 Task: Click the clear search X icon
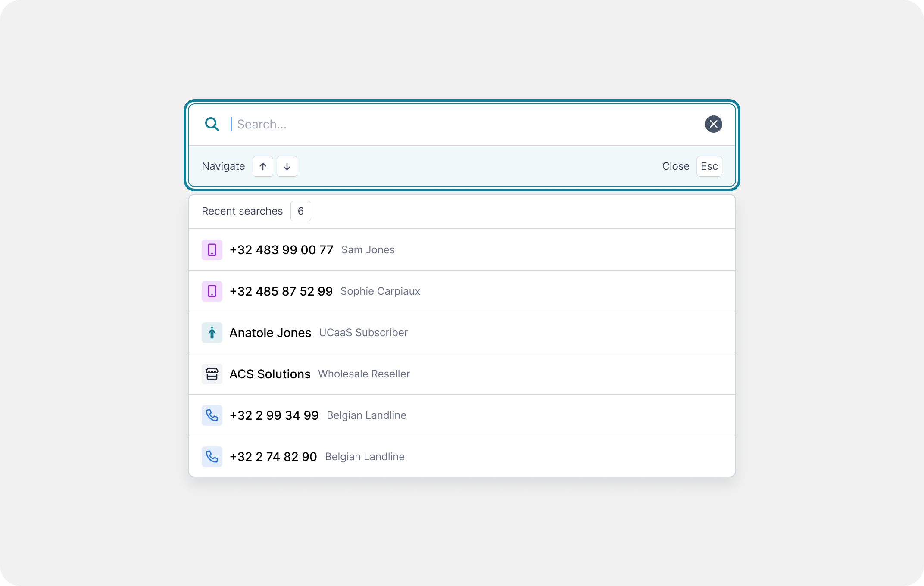[713, 124]
